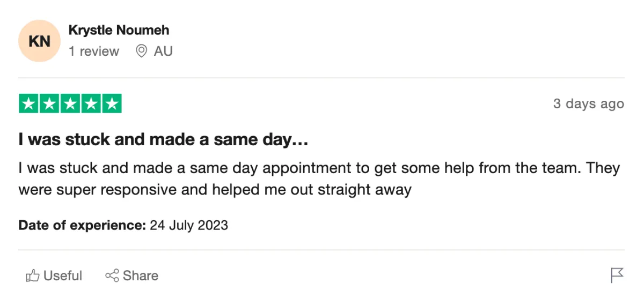Click the date 24 July 2023
The image size is (644, 298).
pos(189,225)
